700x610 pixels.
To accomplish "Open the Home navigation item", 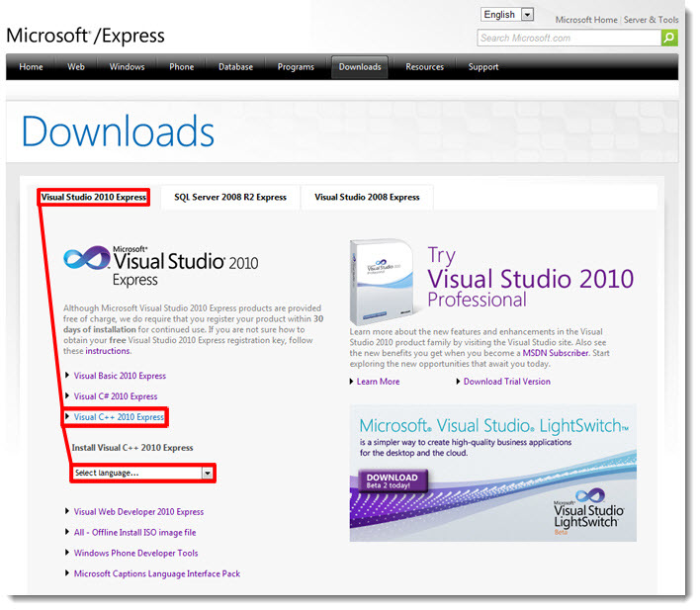I will (31, 67).
